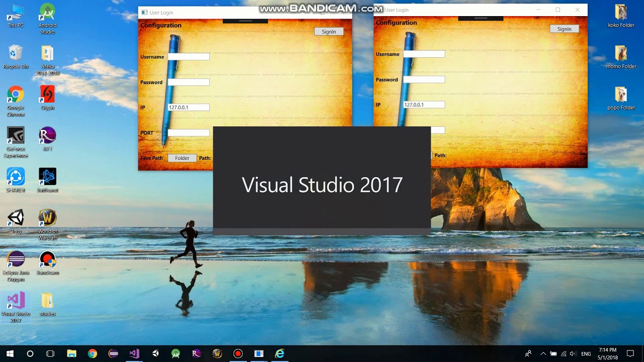Focus IP field in right login window
This screenshot has height=362, width=644.
(x=424, y=105)
